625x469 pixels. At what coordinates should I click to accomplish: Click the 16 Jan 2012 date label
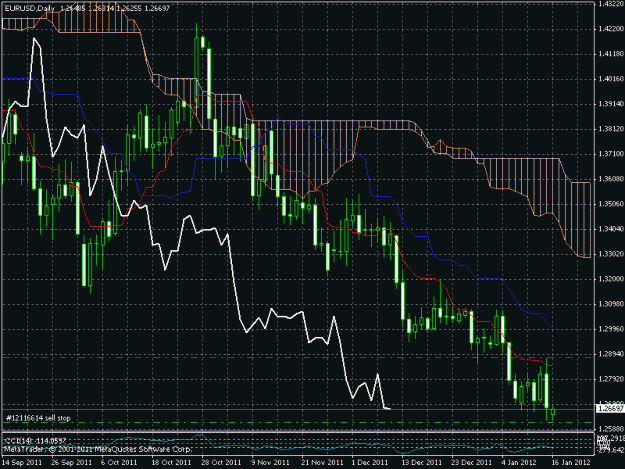pos(571,463)
